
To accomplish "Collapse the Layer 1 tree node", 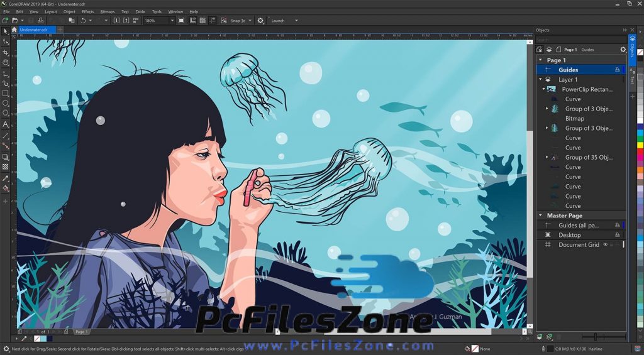I will [540, 80].
